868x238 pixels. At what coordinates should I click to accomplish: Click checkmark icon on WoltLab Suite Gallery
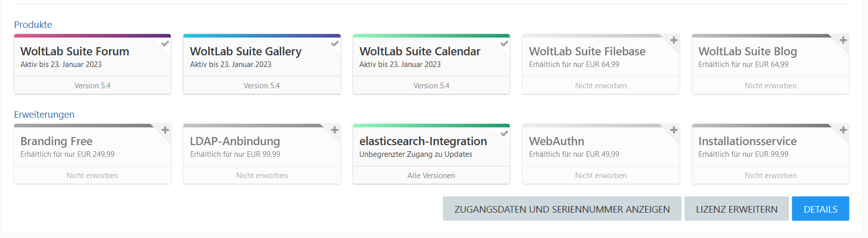click(334, 44)
